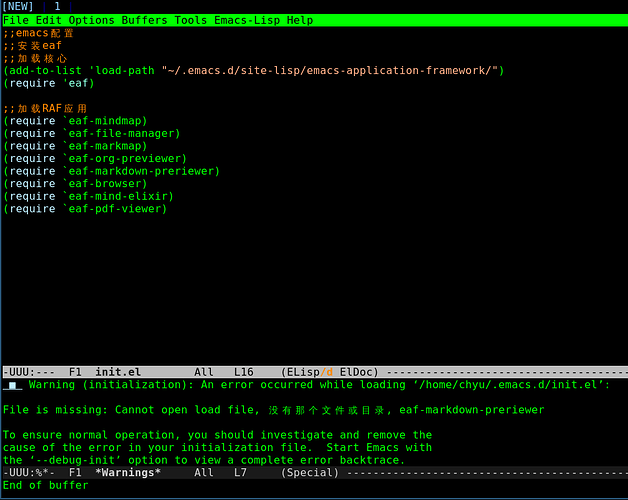Click the (Special) mode indicator
628x500 pixels.
tap(309, 472)
